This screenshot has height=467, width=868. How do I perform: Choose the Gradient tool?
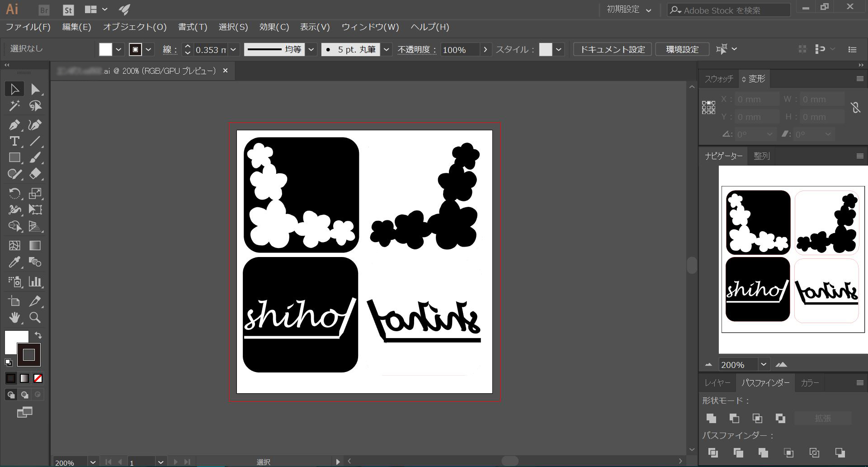(35, 245)
